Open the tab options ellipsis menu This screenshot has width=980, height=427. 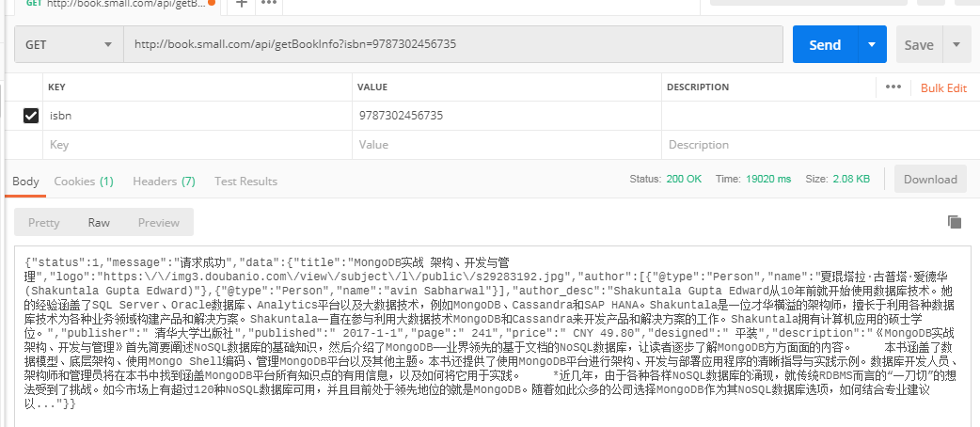tap(269, 3)
